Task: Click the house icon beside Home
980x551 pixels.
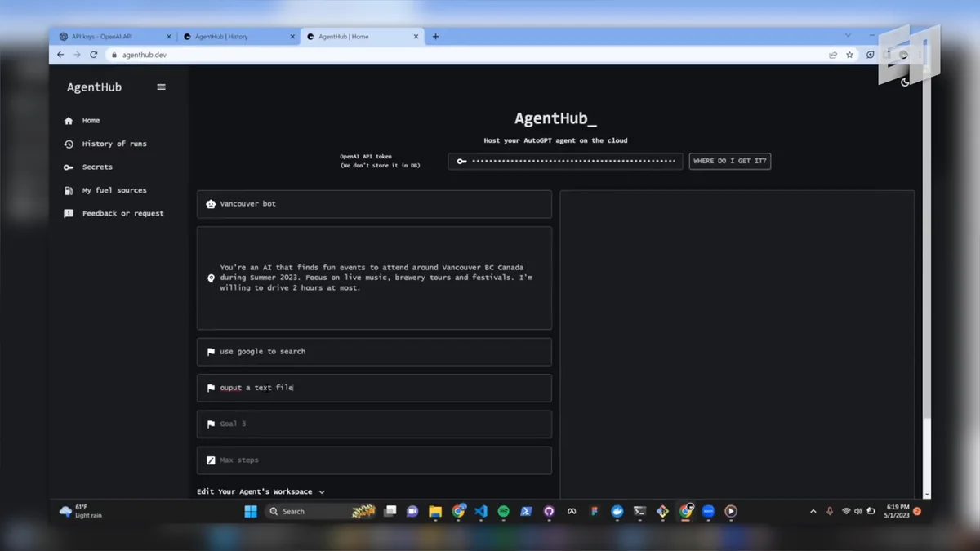Action: 69,121
